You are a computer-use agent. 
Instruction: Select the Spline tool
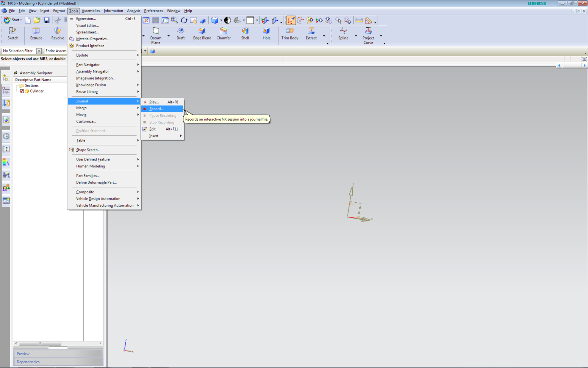(343, 33)
